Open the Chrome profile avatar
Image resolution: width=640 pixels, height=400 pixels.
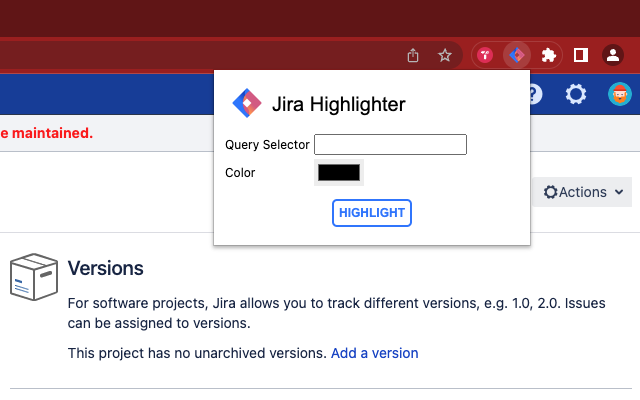click(x=613, y=55)
